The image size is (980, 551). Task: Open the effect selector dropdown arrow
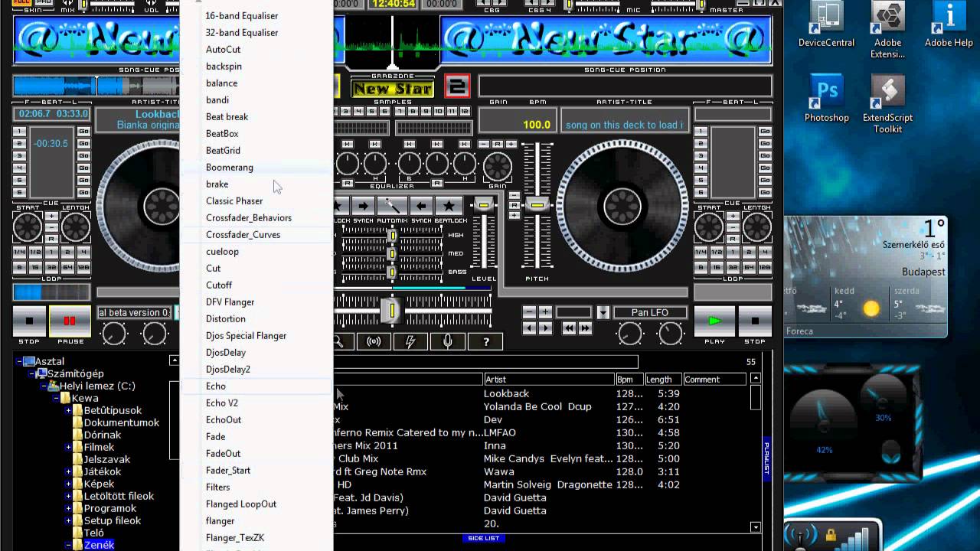(603, 312)
